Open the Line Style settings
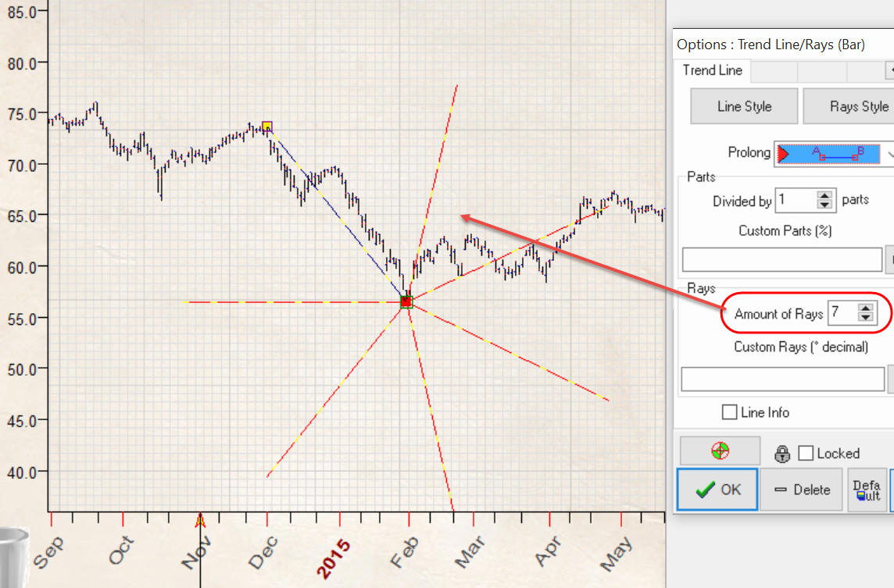This screenshot has width=894, height=588. [x=744, y=106]
